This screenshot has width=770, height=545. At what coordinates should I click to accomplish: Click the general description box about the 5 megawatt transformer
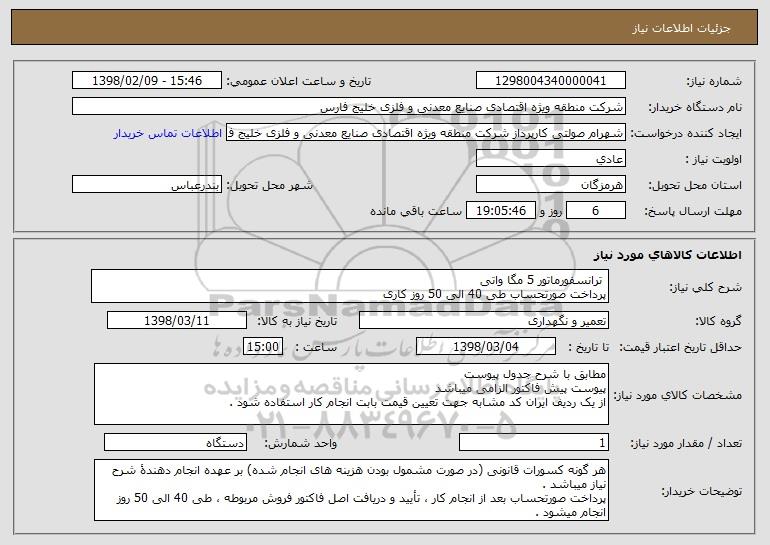tap(350, 286)
